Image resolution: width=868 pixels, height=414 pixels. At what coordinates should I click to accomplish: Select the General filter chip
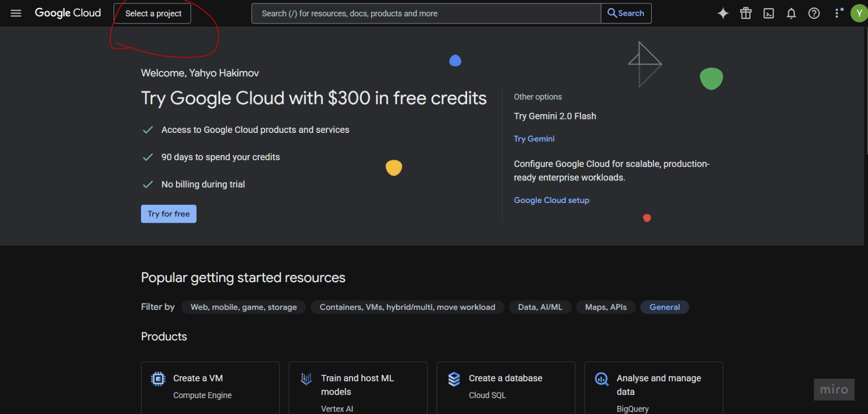(x=665, y=307)
